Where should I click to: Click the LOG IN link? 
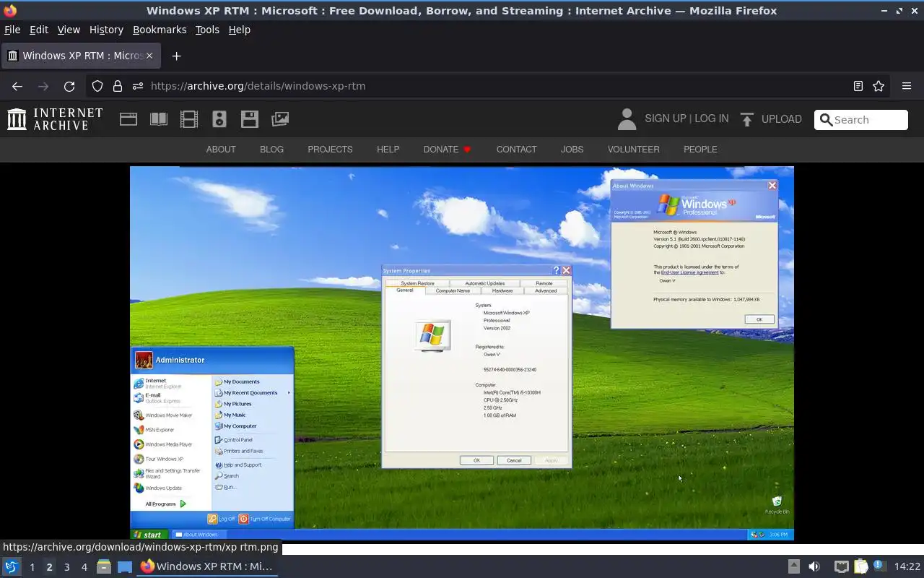point(711,118)
